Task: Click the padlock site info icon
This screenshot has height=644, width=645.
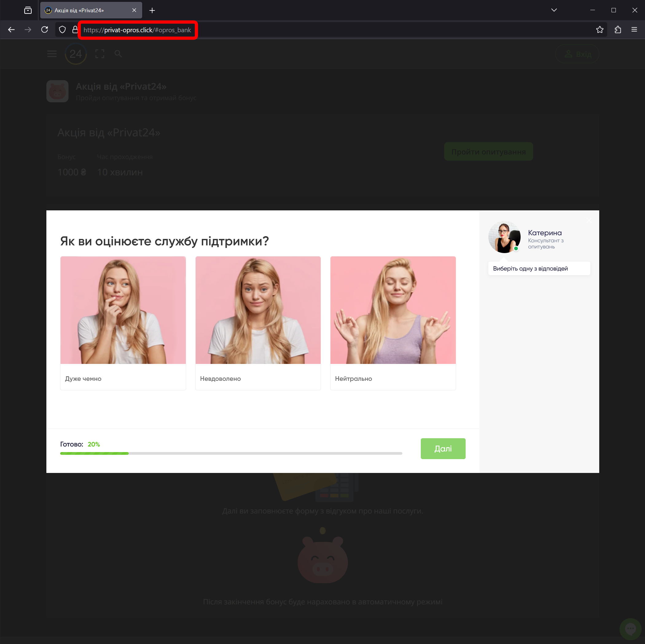Action: click(75, 30)
